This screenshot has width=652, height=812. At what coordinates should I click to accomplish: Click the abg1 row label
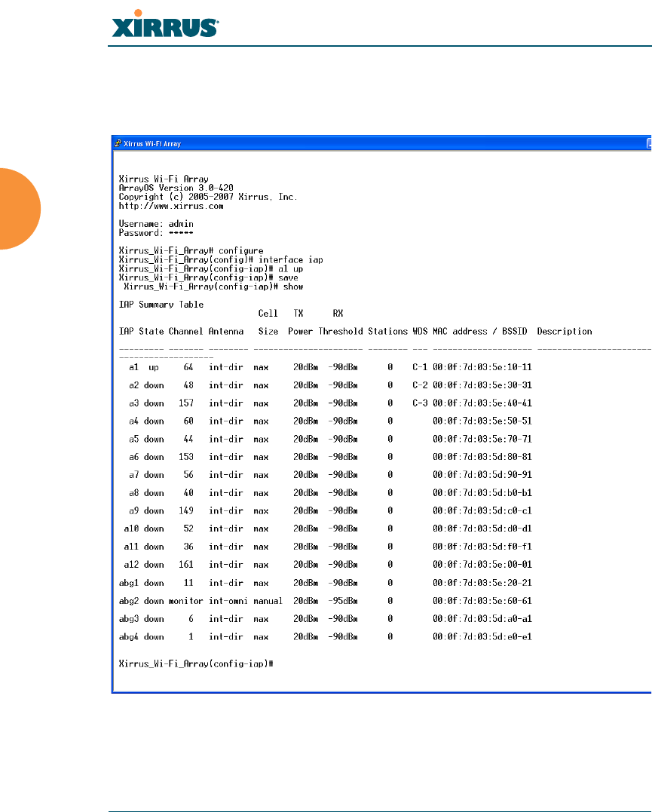(x=129, y=583)
